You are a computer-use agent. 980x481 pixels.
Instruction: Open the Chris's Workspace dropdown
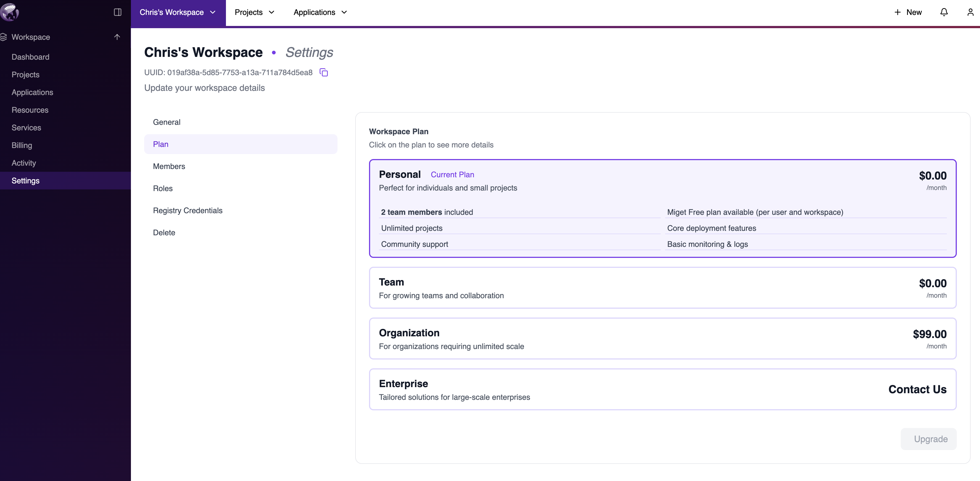(178, 12)
